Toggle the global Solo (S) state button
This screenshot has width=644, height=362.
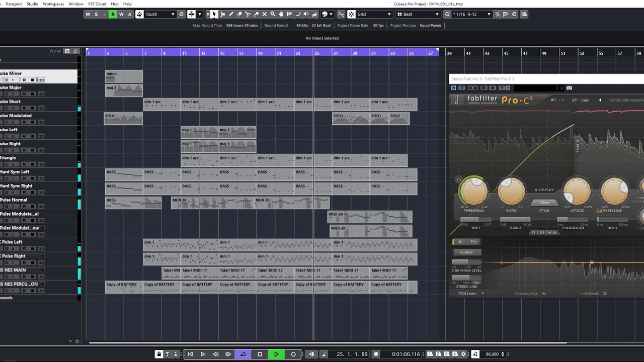click(x=96, y=14)
